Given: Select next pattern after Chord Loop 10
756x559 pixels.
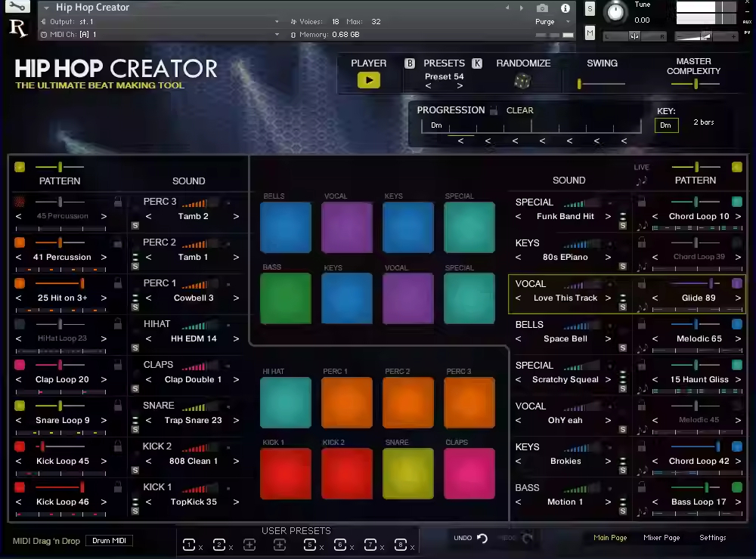Looking at the screenshot, I should [738, 216].
